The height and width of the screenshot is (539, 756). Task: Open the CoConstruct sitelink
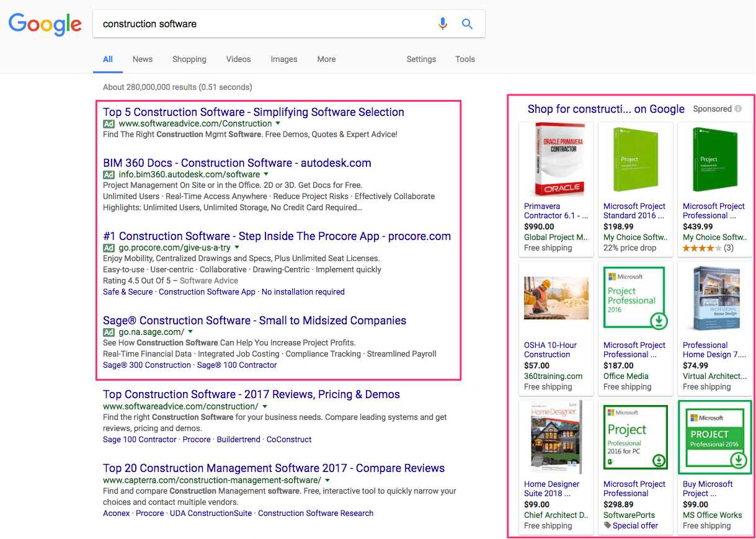click(289, 440)
